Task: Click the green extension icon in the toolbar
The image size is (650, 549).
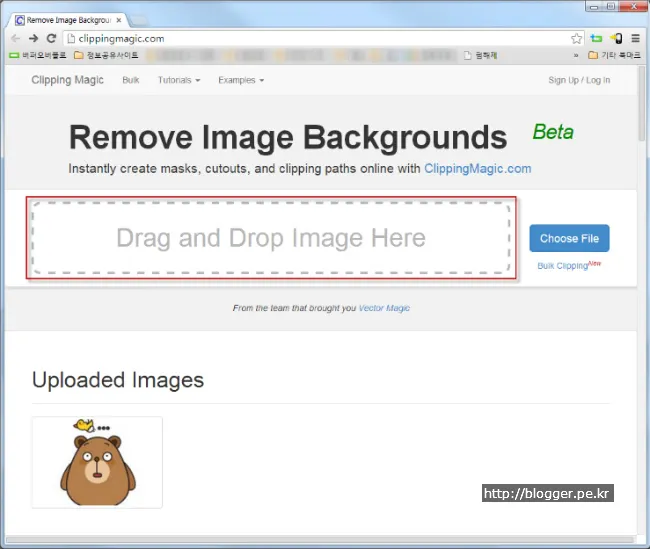Action: (597, 38)
